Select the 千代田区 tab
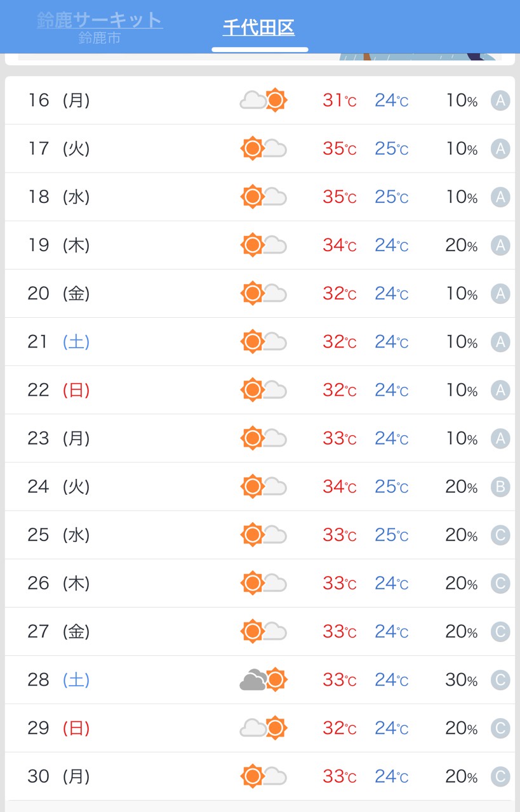Image resolution: width=520 pixels, height=812 pixels. pyautogui.click(x=259, y=28)
